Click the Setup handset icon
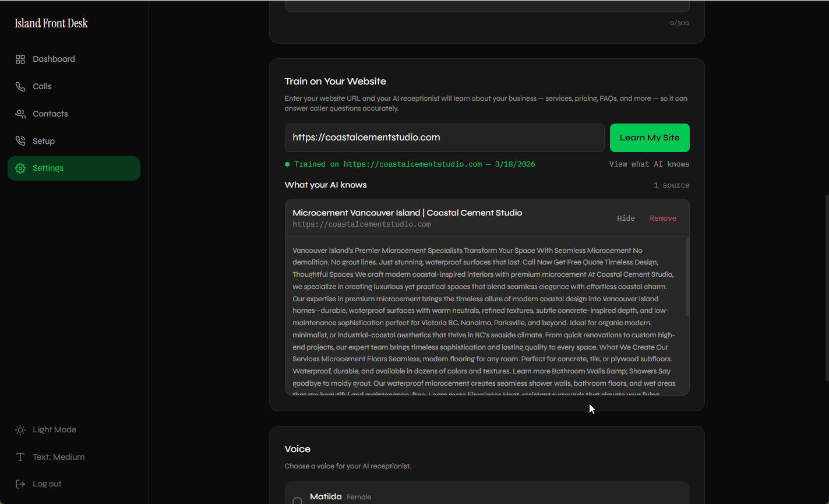Viewport: 829px width, 504px height. pyautogui.click(x=20, y=141)
